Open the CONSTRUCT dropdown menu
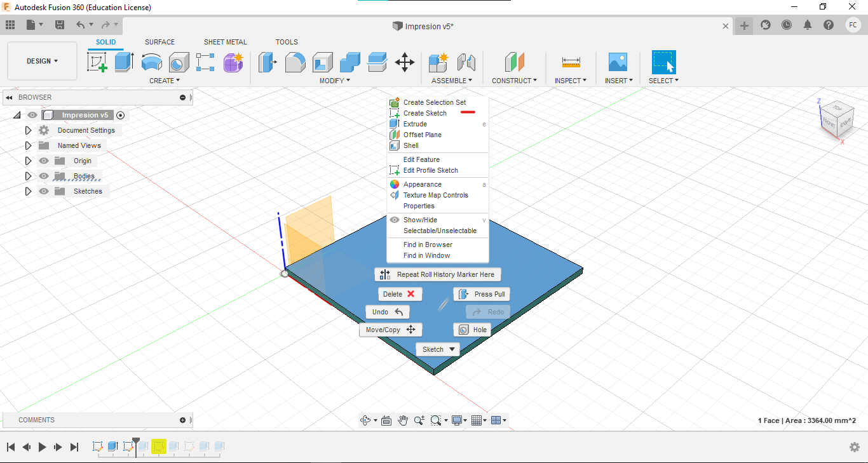This screenshot has width=868, height=463. click(514, 81)
